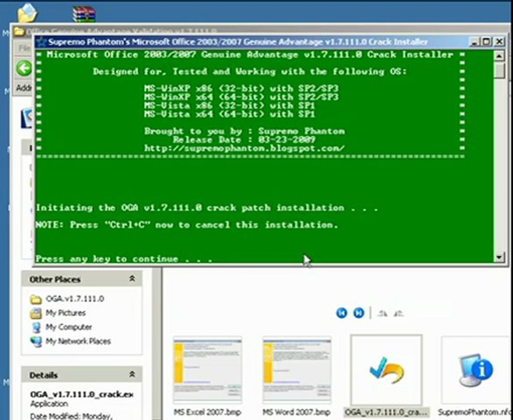513x420 pixels.
Task: Select the SupremoPhantom.nfo file thumbnail
Action: [x=476, y=370]
